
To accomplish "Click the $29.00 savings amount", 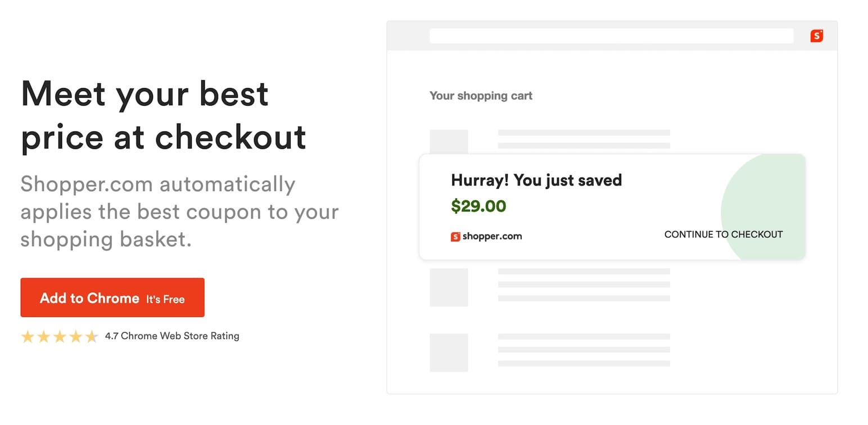I will click(x=478, y=206).
